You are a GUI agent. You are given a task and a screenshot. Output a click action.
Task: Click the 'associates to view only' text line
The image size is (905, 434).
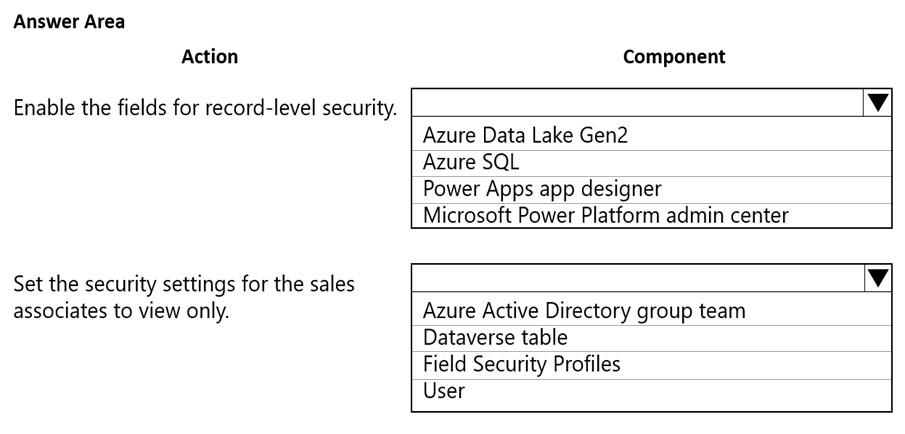tap(121, 311)
